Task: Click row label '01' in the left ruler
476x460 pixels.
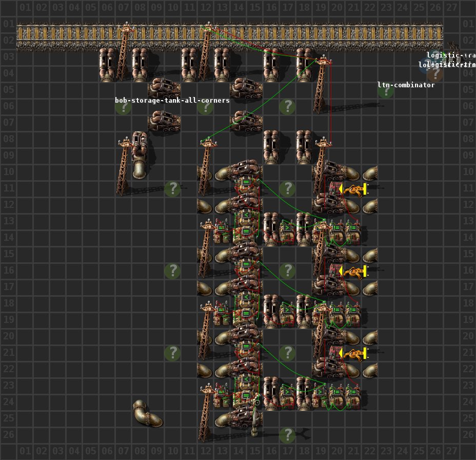Action: tap(9, 24)
